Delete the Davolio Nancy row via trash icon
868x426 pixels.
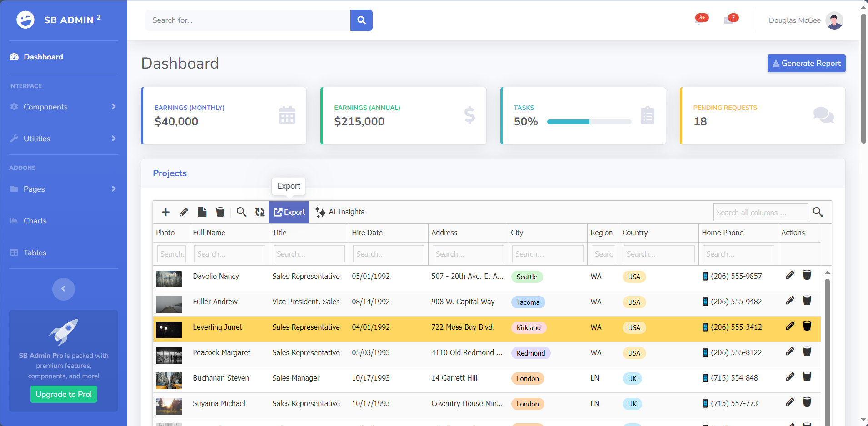tap(807, 275)
